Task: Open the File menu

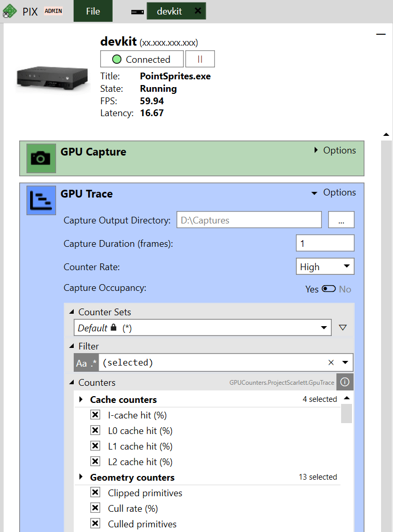Action: pos(93,11)
